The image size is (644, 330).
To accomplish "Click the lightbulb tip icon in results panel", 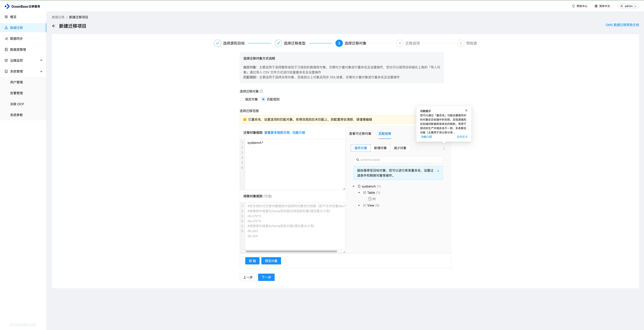I will (444, 148).
